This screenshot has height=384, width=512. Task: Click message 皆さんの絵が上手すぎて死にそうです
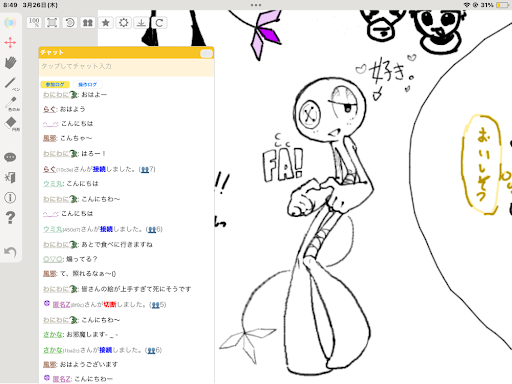point(136,289)
